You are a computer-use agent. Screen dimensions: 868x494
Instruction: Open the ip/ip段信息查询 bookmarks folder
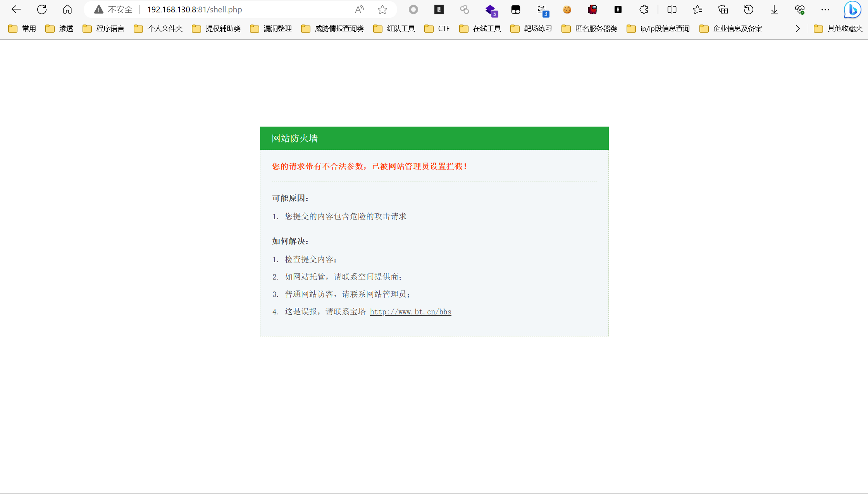pos(658,28)
